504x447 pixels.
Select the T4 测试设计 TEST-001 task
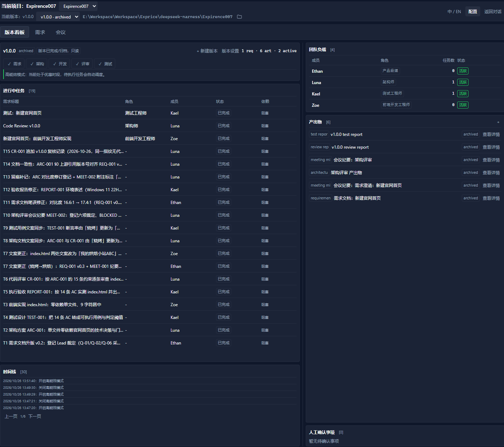[x=150, y=317]
